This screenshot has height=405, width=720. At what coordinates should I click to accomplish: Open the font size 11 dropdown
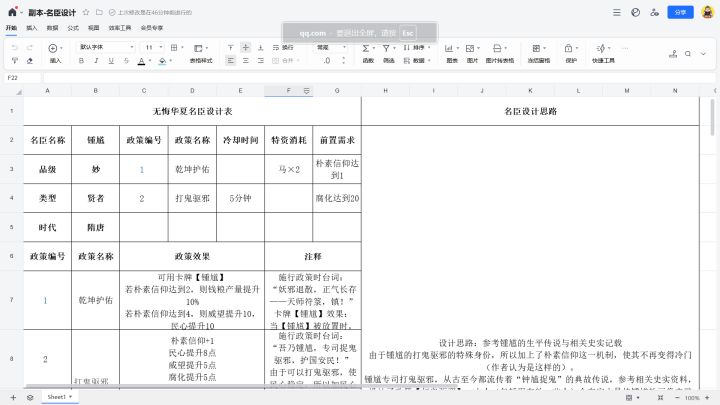click(x=153, y=47)
